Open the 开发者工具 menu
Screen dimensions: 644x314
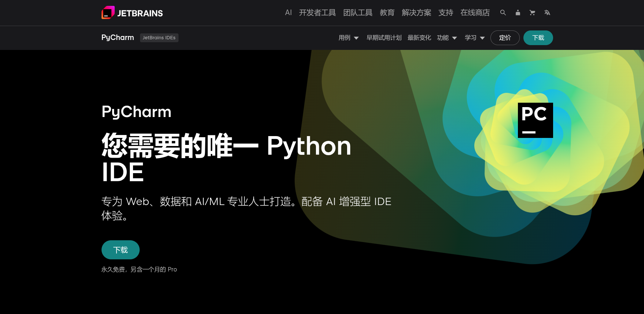click(x=317, y=13)
